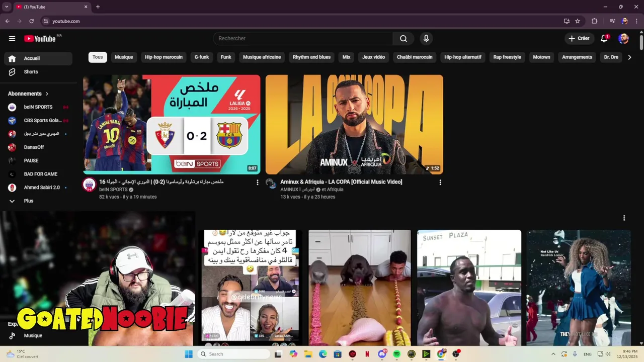Select the Hip-hop marocain chip
The width and height of the screenshot is (644, 362).
pyautogui.click(x=164, y=57)
